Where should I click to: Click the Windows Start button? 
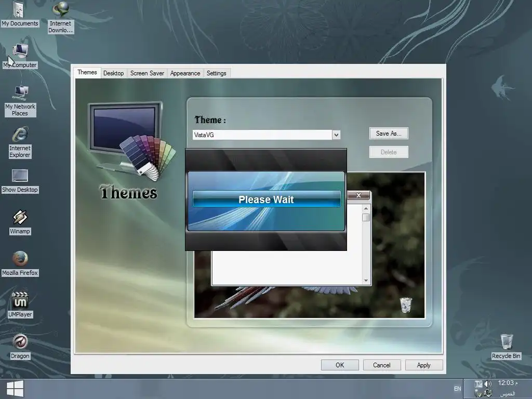tap(15, 389)
